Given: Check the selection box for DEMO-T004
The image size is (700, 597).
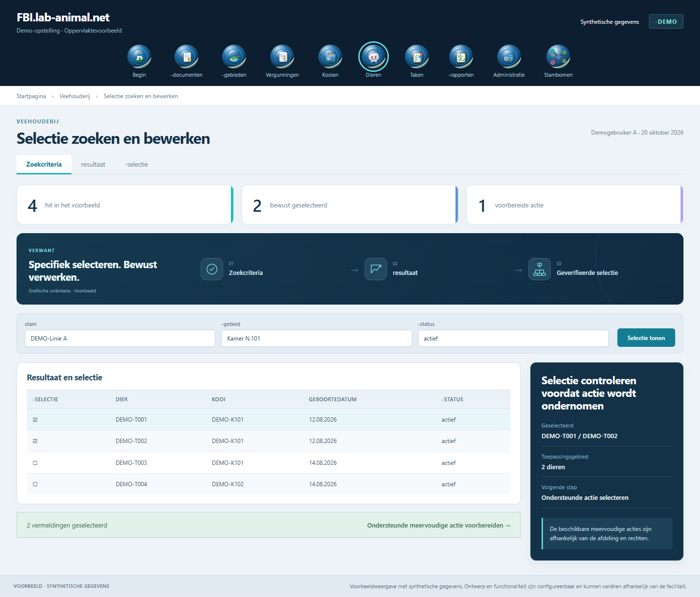Looking at the screenshot, I should tap(35, 484).
